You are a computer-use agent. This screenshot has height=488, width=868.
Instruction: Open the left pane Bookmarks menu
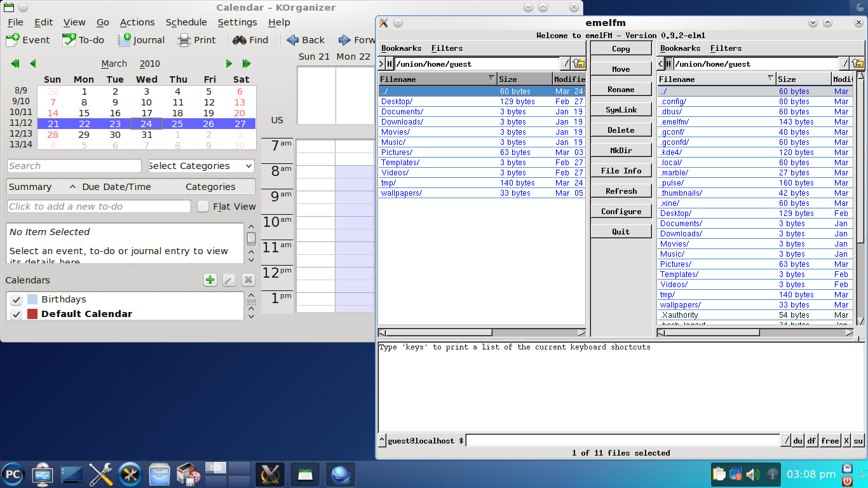pyautogui.click(x=401, y=48)
